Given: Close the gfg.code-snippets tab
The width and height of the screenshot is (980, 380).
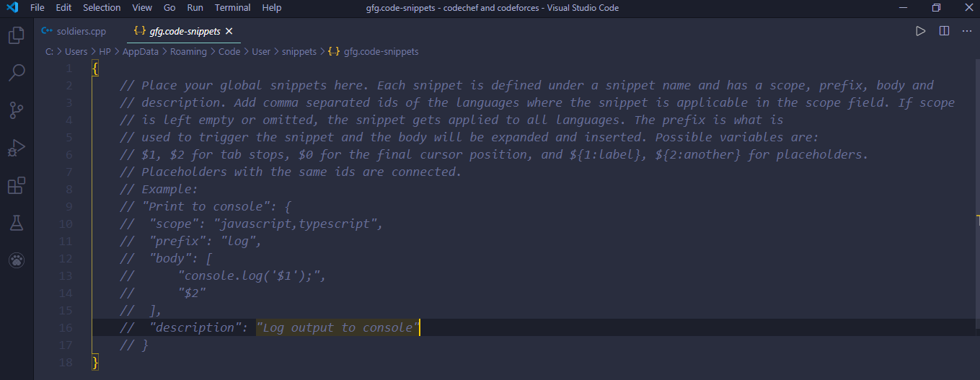Looking at the screenshot, I should 229,31.
